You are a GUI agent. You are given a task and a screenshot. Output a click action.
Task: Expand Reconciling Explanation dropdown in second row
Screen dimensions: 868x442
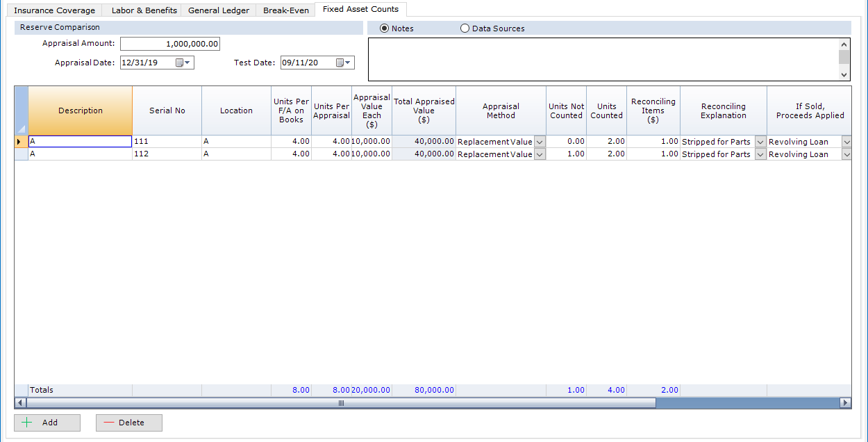[760, 154]
